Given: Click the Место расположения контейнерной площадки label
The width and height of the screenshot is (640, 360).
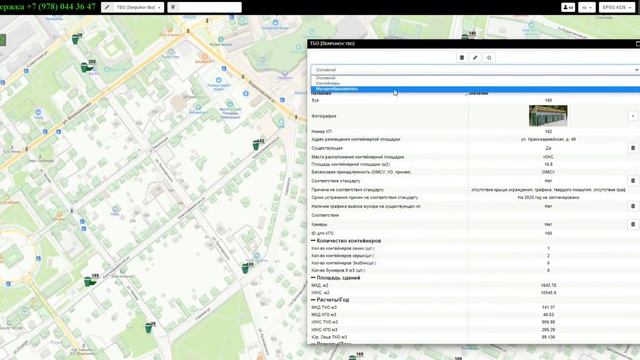Looking at the screenshot, I should [x=358, y=157].
